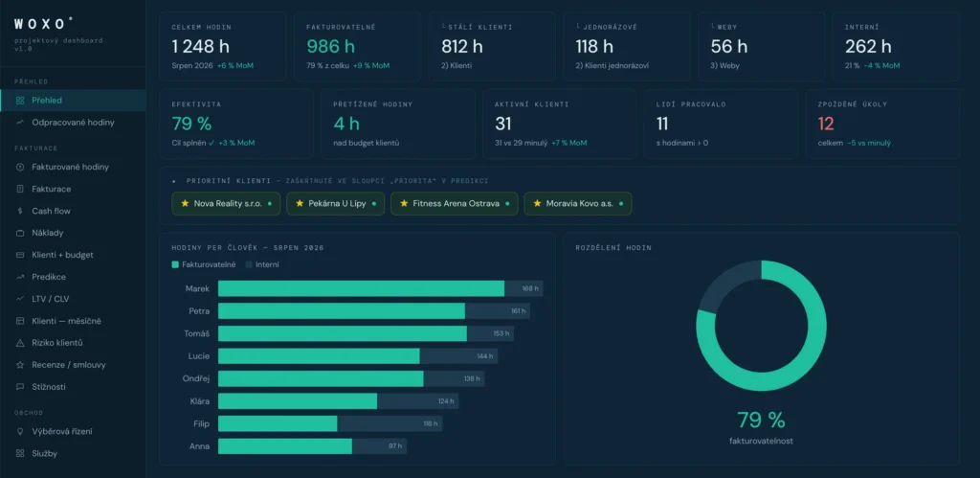Click the Predikce trend icon
This screenshot has width=980, height=478.
[20, 277]
